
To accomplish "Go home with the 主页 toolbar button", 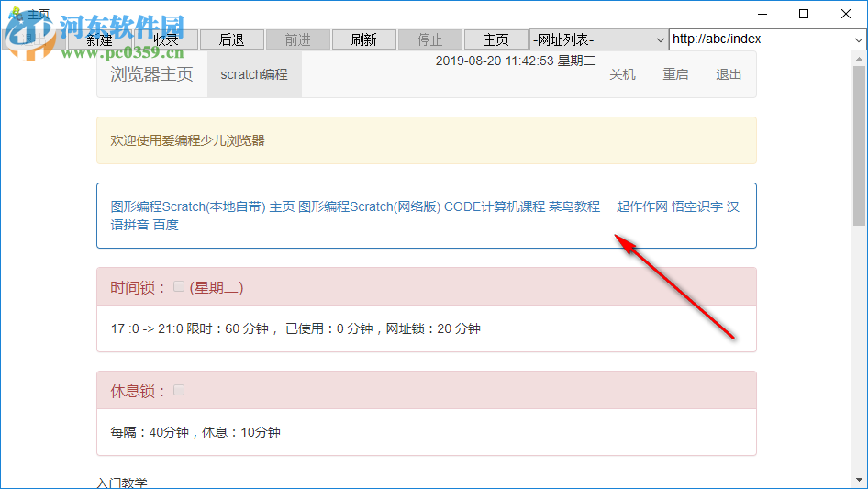I will coord(495,39).
